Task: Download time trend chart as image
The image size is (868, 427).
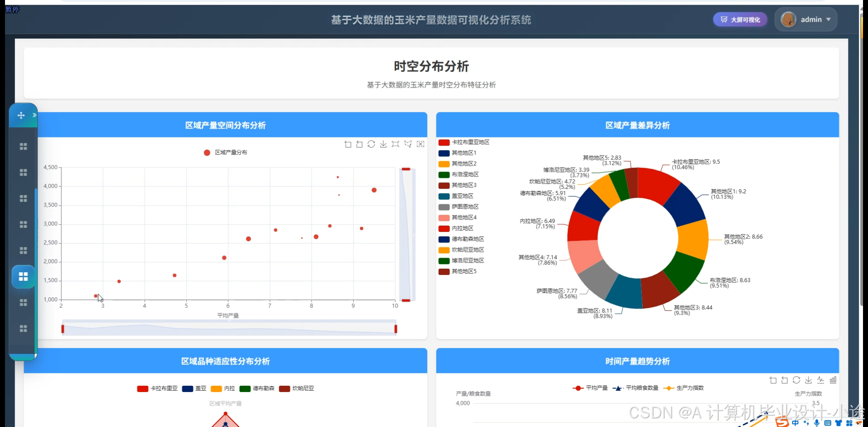Action: (x=808, y=380)
